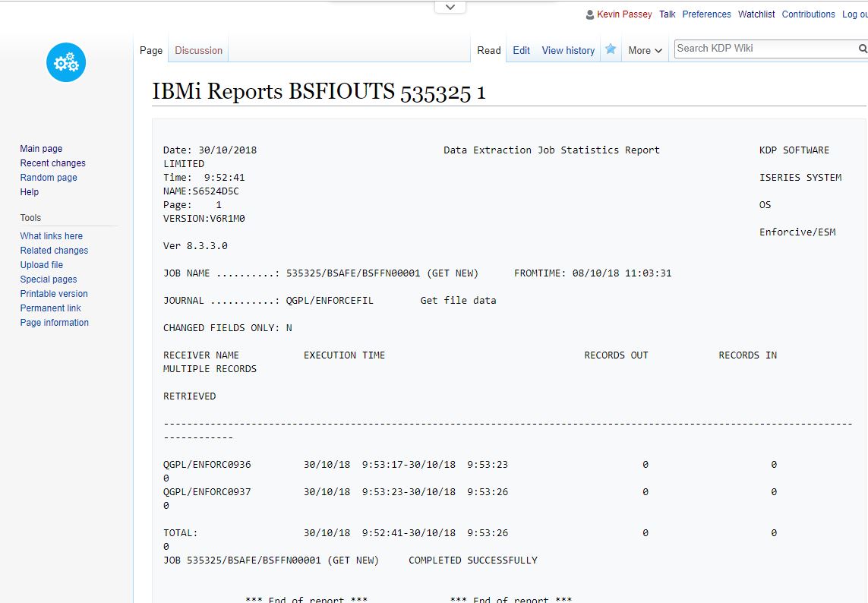The image size is (868, 603).
Task: Click the Random page link
Action: (x=49, y=178)
